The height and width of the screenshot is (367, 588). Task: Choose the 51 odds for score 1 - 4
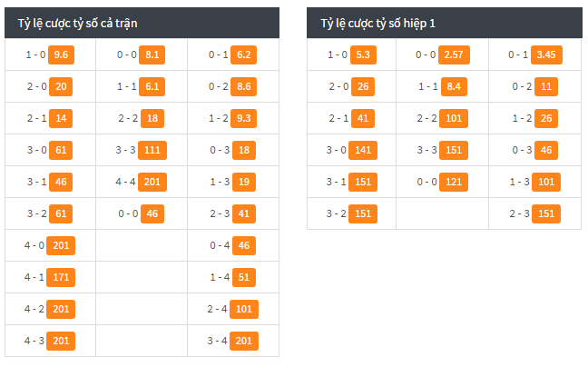pos(244,277)
